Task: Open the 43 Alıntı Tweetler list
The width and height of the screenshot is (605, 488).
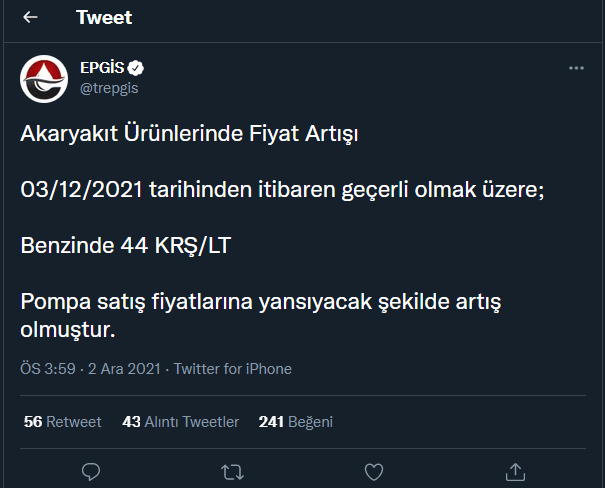Action: [x=180, y=422]
